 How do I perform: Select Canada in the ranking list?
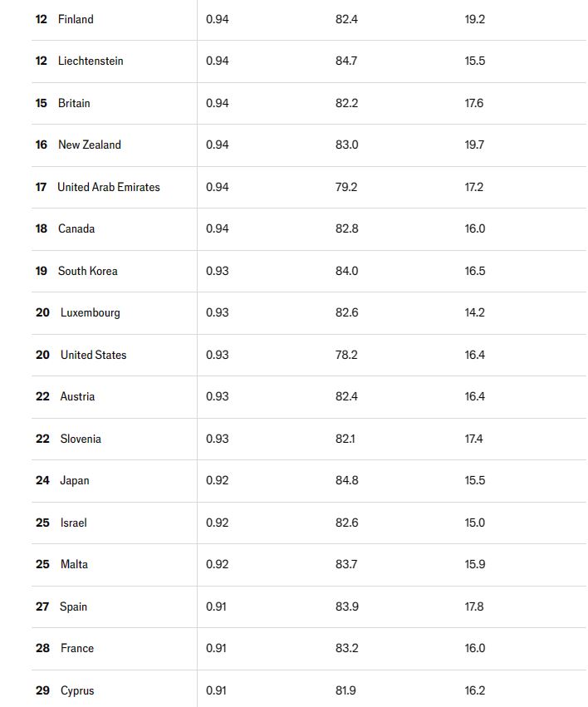click(x=76, y=228)
